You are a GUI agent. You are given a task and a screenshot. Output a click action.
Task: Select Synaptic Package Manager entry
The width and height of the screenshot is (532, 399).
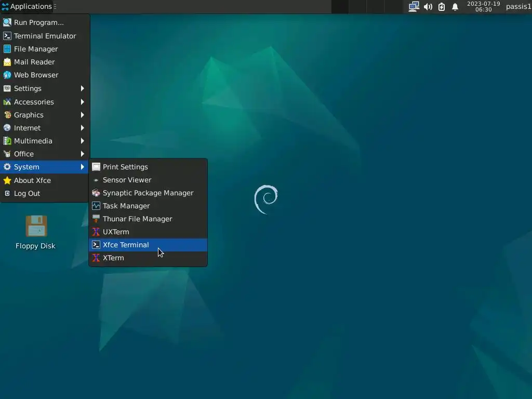tap(148, 193)
